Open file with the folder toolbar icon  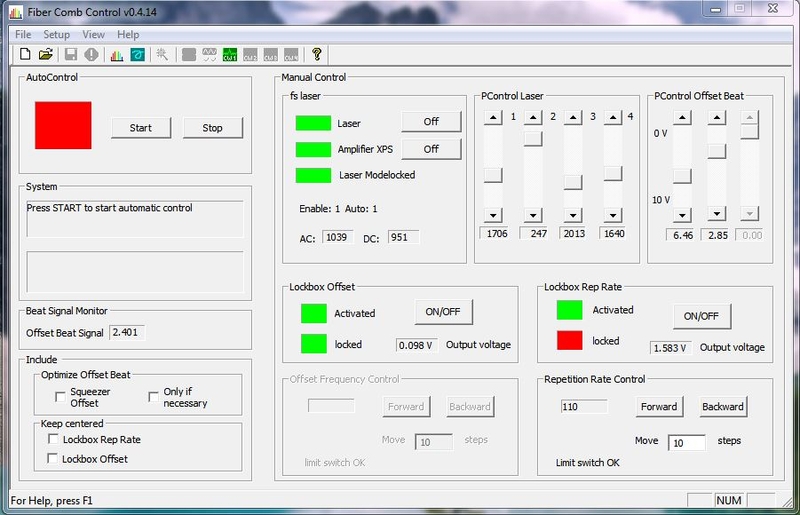[x=46, y=54]
